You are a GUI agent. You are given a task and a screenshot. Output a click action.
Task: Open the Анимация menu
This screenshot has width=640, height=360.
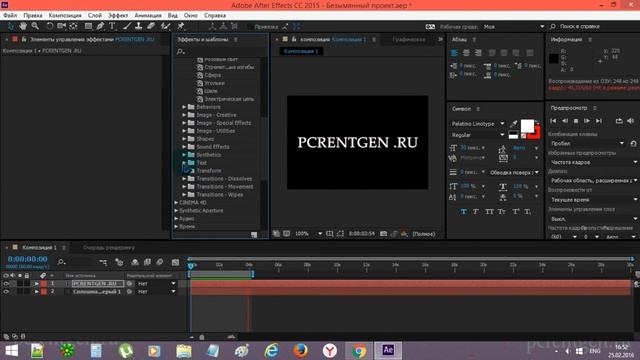pyautogui.click(x=148, y=15)
